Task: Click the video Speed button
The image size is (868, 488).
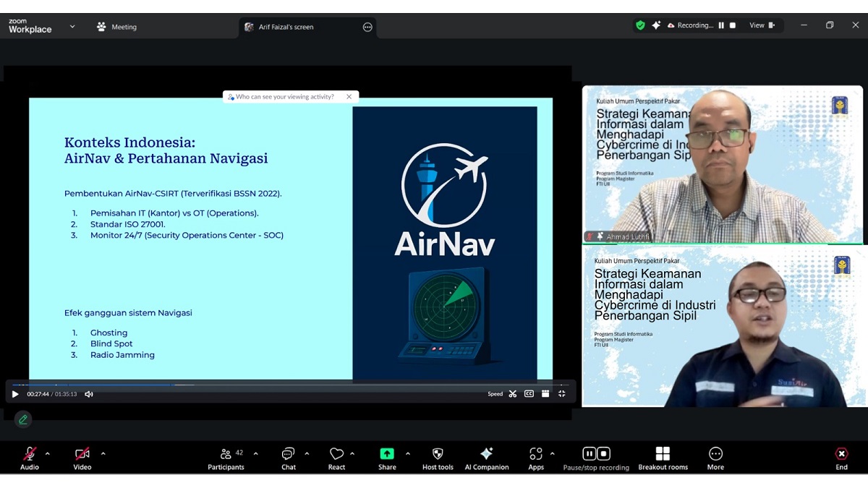Action: coord(495,394)
